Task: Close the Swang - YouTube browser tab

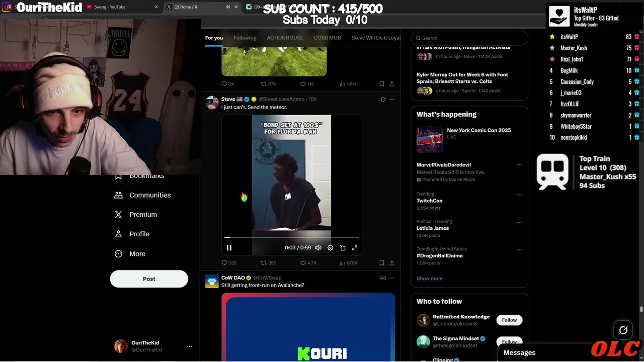Action: pyautogui.click(x=156, y=7)
